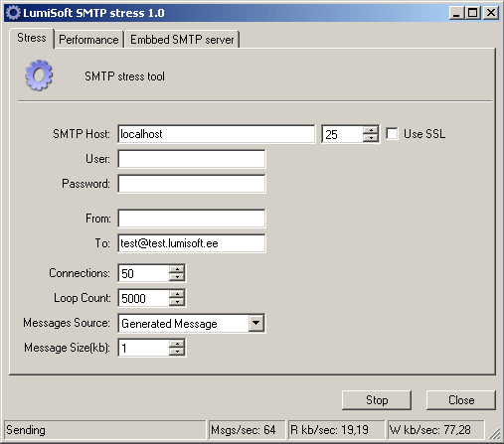
Task: Click the SMTP stress tool heading text
Action: 124,76
